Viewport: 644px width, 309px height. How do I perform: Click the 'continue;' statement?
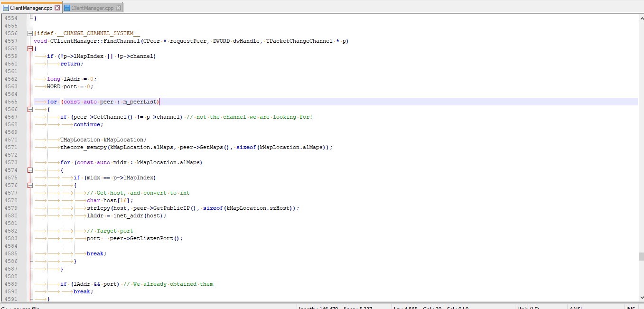pyautogui.click(x=88, y=124)
